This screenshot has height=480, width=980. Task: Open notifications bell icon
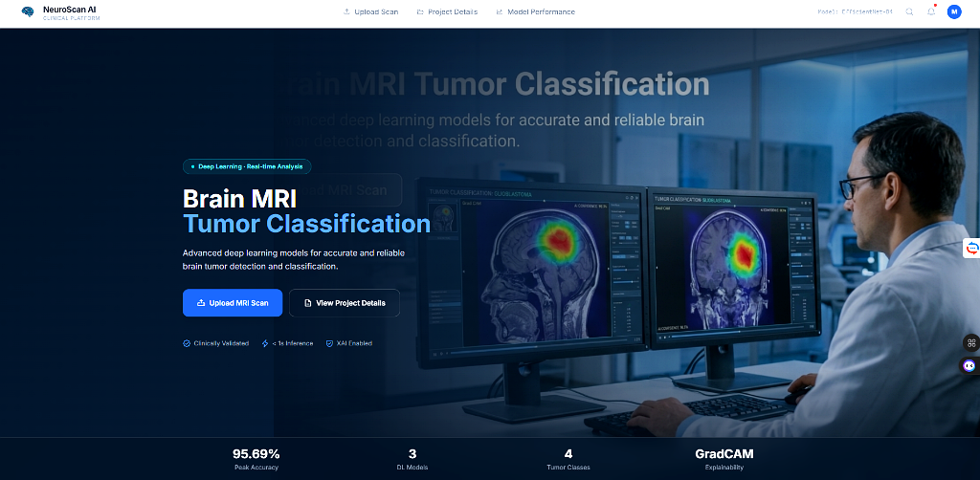pos(931,11)
